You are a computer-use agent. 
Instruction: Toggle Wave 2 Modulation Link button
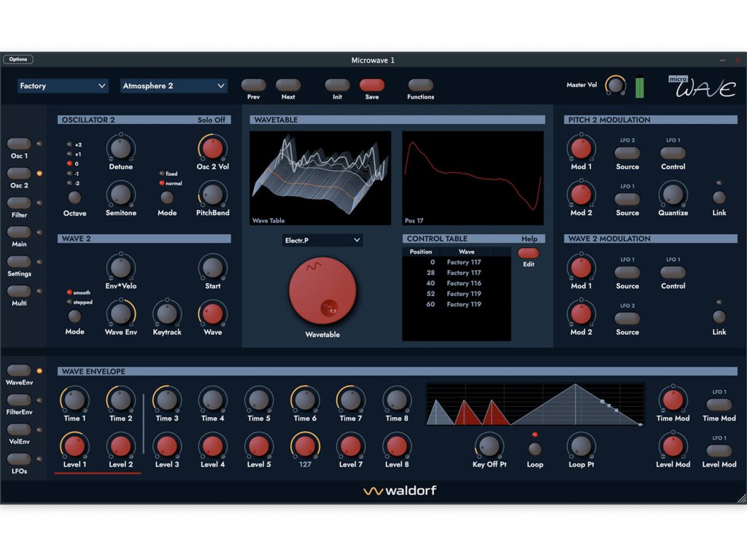point(719,316)
